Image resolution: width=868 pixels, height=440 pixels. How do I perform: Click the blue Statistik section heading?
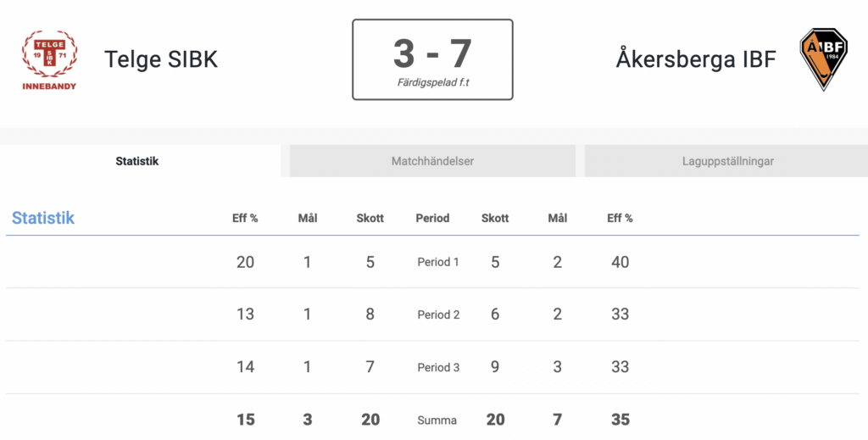[43, 218]
